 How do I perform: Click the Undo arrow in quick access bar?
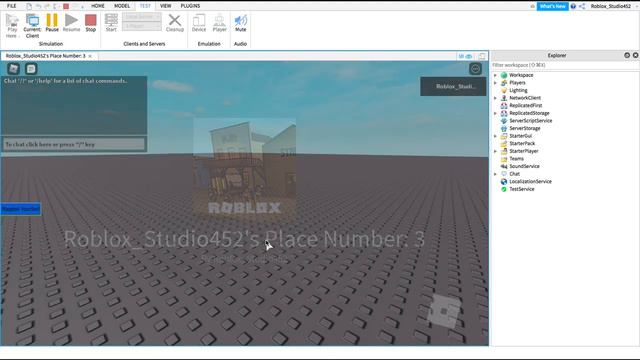[38, 6]
